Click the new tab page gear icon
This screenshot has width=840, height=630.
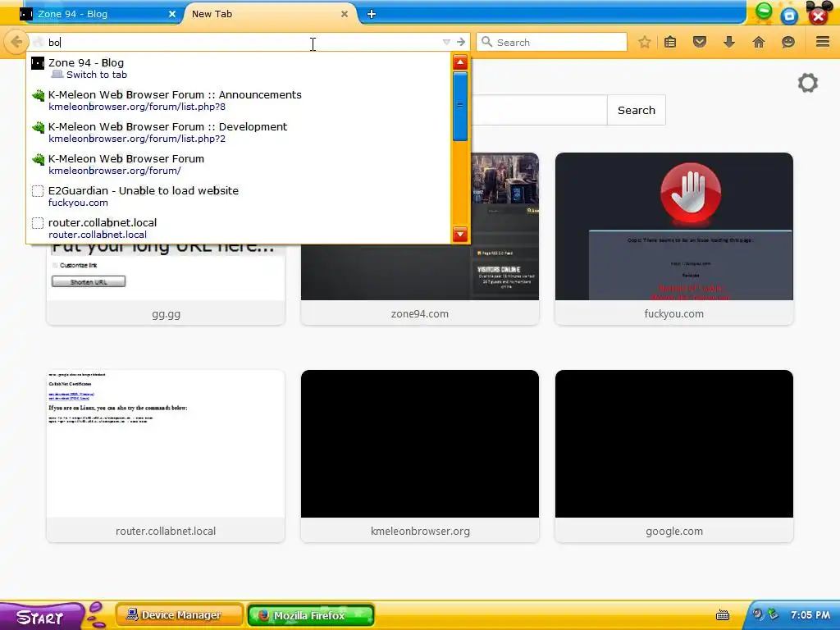coord(808,83)
